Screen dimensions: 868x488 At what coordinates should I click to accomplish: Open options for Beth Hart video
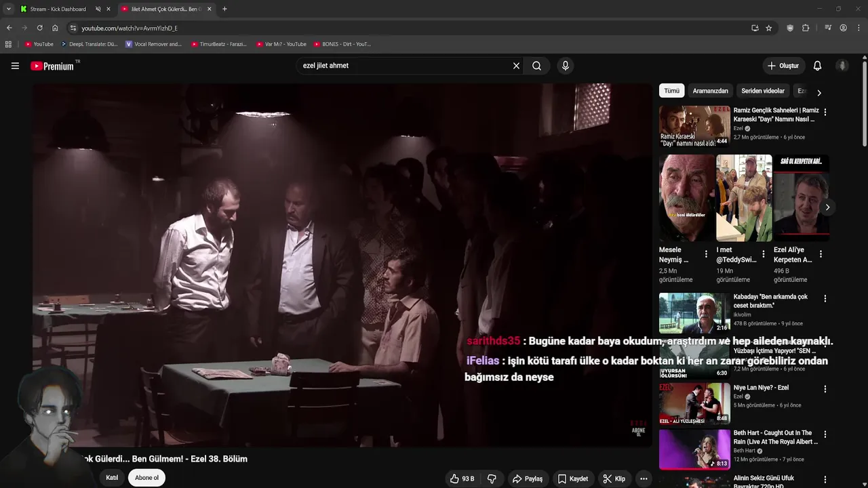(x=825, y=434)
